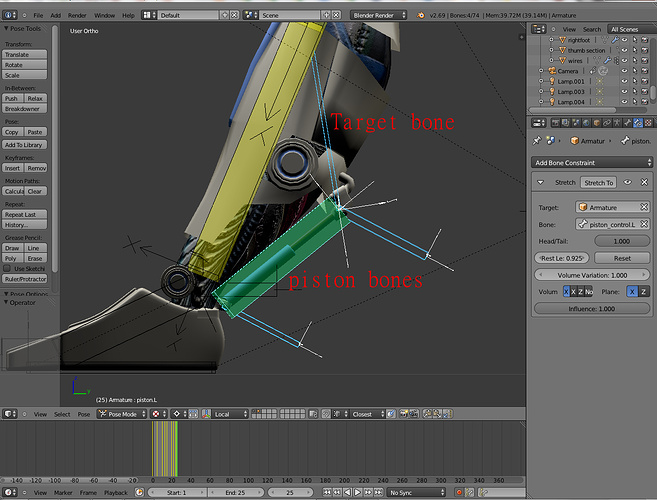657x500 pixels.
Task: Open the World properties tab icon
Action: coord(586,123)
